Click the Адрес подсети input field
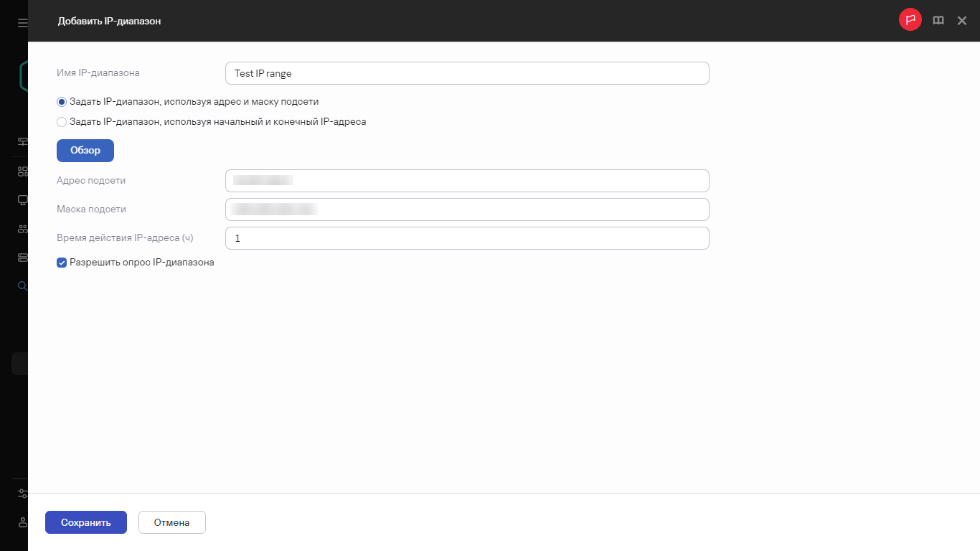This screenshot has height=551, width=980. (467, 181)
